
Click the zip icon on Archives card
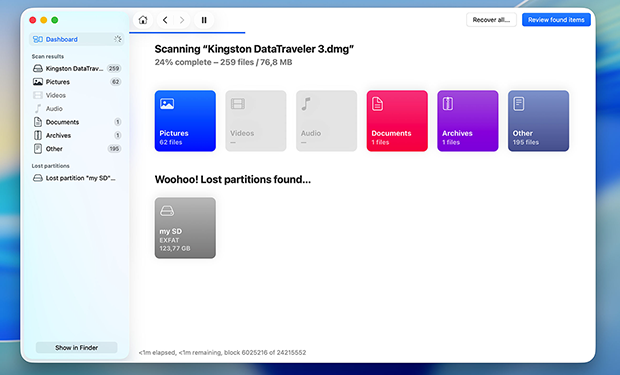click(x=448, y=104)
